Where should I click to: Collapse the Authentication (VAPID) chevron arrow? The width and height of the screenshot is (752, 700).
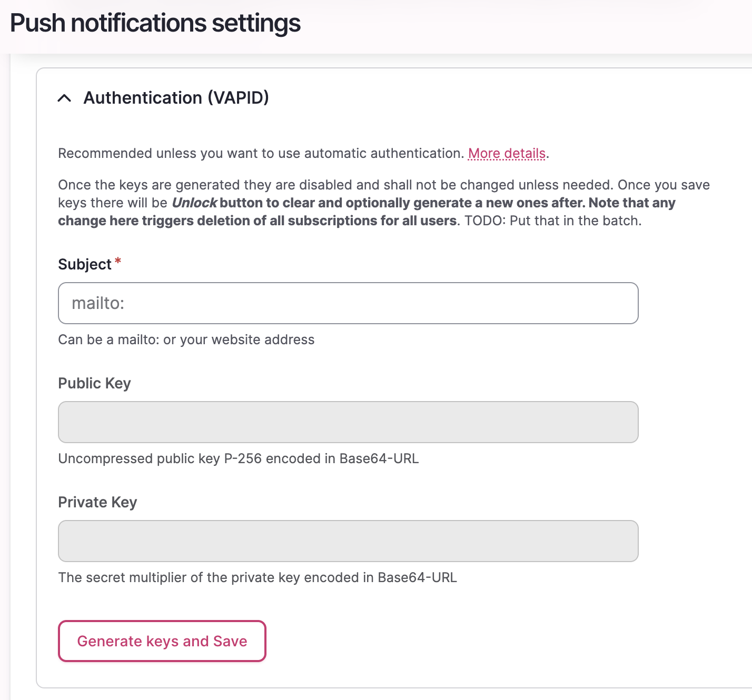pyautogui.click(x=64, y=98)
